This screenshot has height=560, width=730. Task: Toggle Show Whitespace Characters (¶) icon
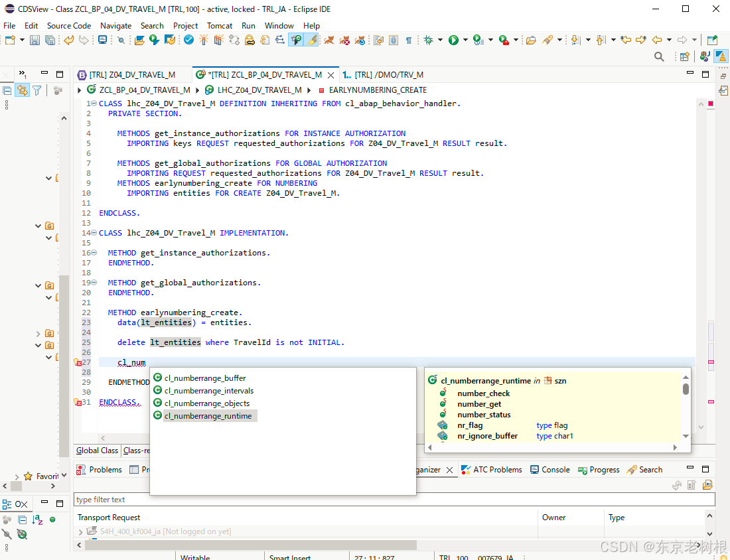407,40
